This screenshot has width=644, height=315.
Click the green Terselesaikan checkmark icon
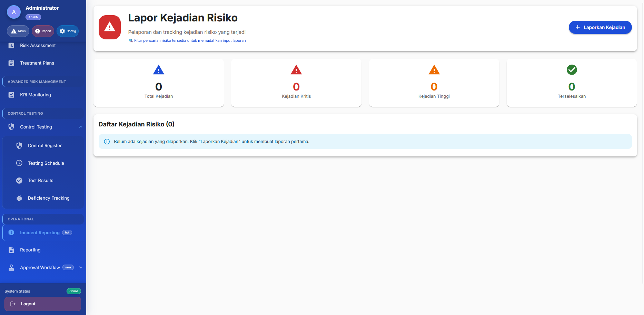click(x=572, y=70)
